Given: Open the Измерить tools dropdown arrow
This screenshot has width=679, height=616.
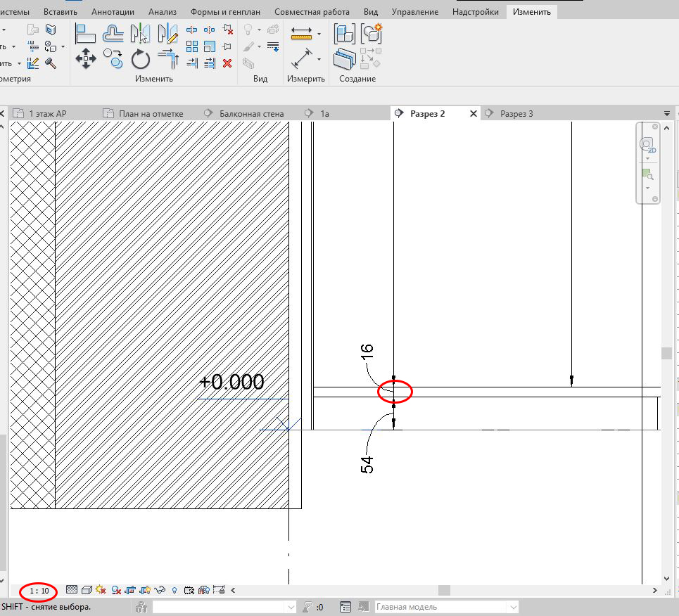Looking at the screenshot, I should tap(319, 34).
